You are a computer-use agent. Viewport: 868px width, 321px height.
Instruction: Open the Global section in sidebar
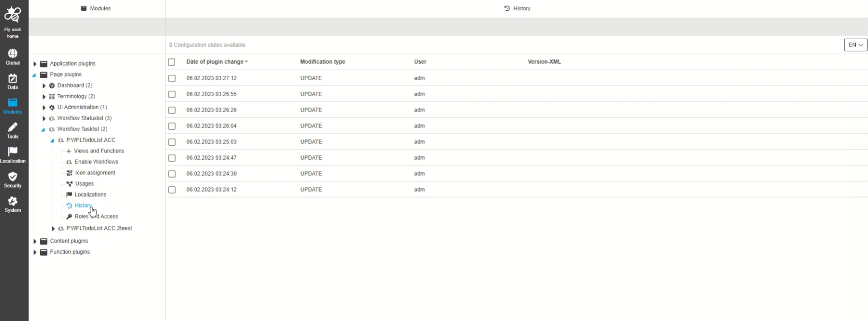point(13,57)
